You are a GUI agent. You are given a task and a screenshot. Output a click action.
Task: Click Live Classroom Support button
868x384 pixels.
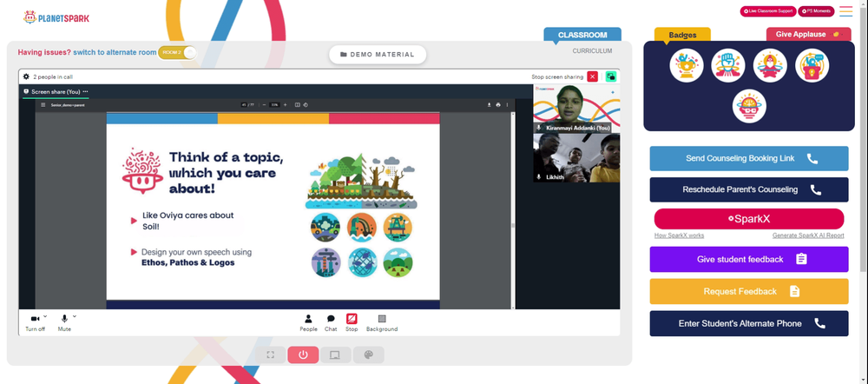(x=768, y=11)
